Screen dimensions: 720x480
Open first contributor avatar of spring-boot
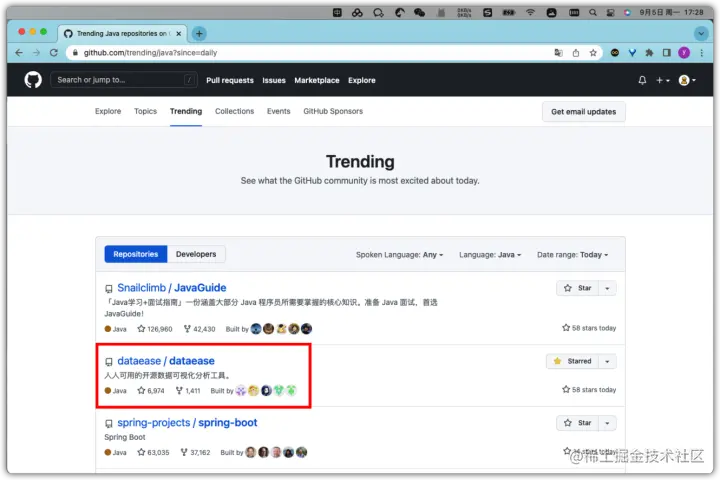tap(250, 452)
